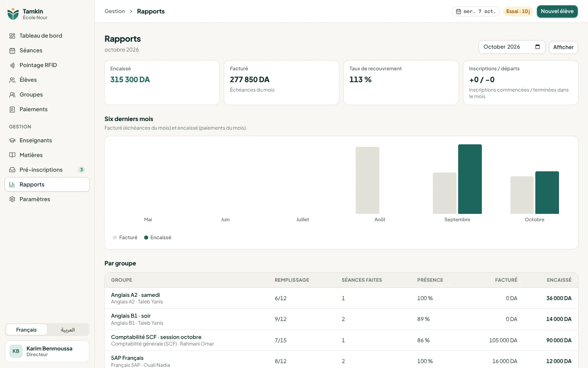This screenshot has width=588, height=368.
Task: Open the Tableau de bord page
Action: click(47, 36)
